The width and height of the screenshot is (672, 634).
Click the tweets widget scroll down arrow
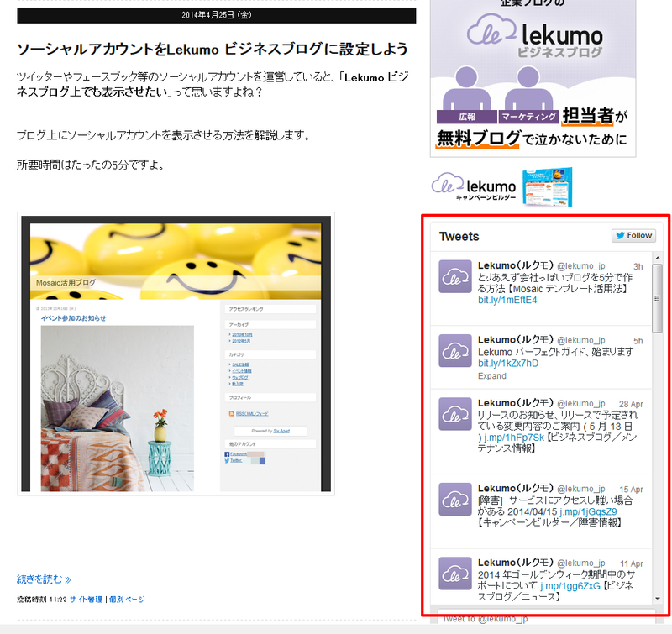pyautogui.click(x=657, y=599)
